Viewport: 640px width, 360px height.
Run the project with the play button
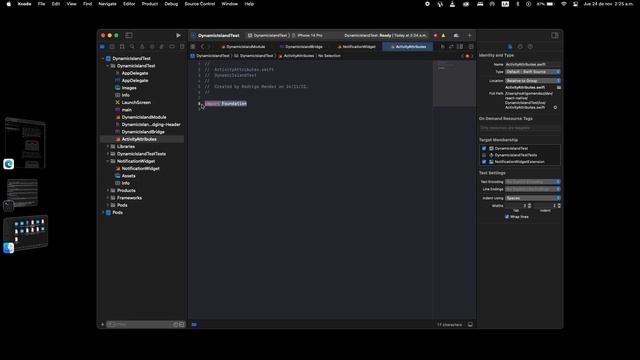tap(178, 36)
